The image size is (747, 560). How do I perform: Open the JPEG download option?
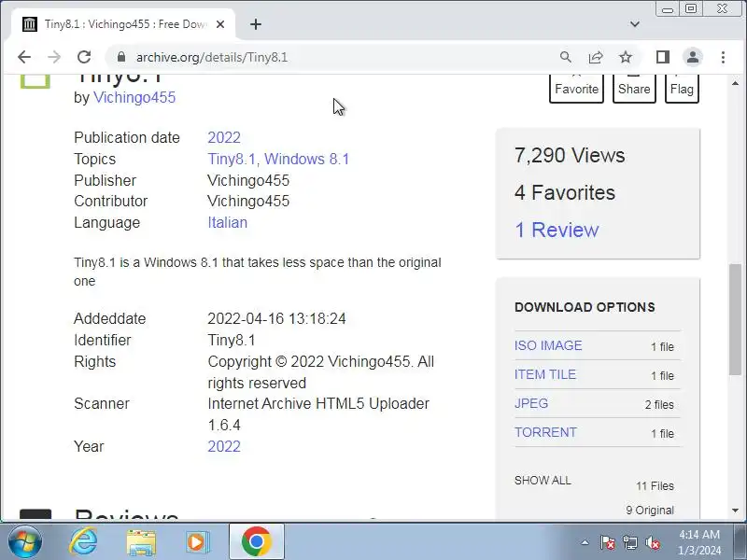click(x=531, y=403)
